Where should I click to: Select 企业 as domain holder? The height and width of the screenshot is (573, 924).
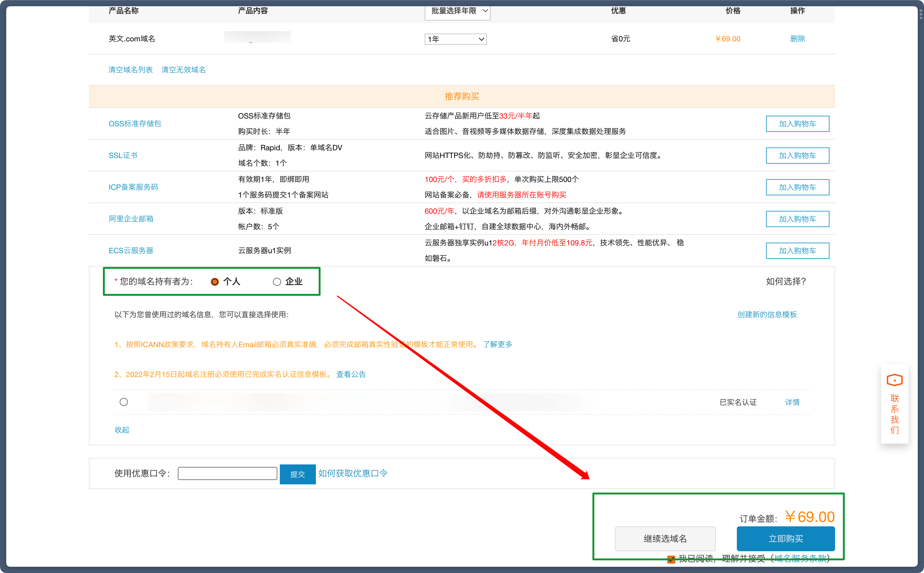(277, 282)
